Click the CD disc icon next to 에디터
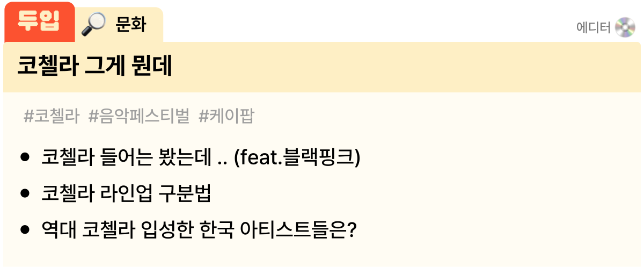Screen dimensions: 644x274 625,27
